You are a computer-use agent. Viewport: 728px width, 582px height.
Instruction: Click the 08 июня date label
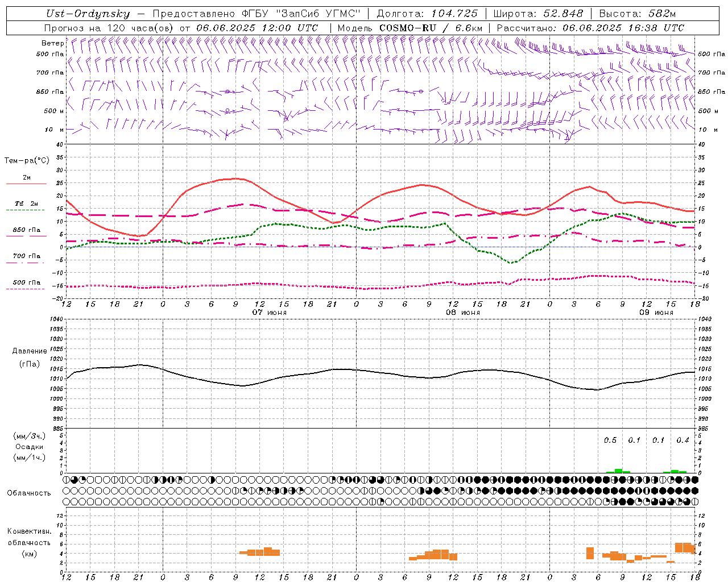462,313
